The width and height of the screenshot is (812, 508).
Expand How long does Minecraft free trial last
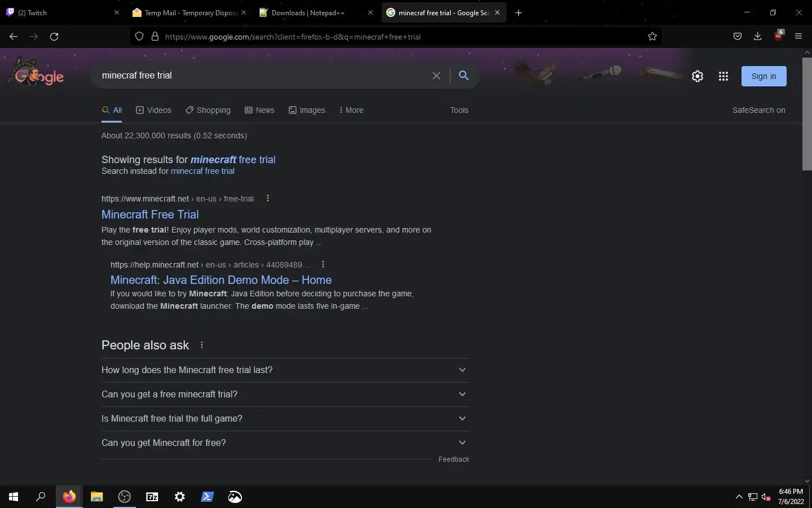coord(285,370)
